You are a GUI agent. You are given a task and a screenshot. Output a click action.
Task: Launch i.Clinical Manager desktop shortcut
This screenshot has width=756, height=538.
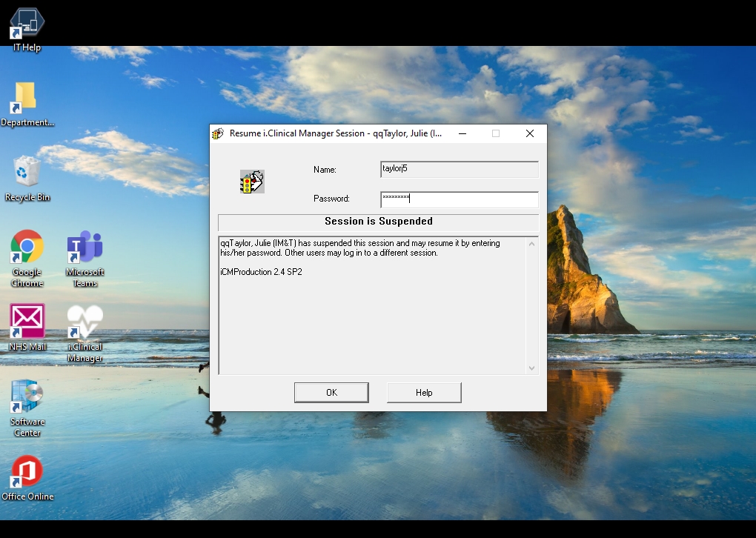click(84, 333)
